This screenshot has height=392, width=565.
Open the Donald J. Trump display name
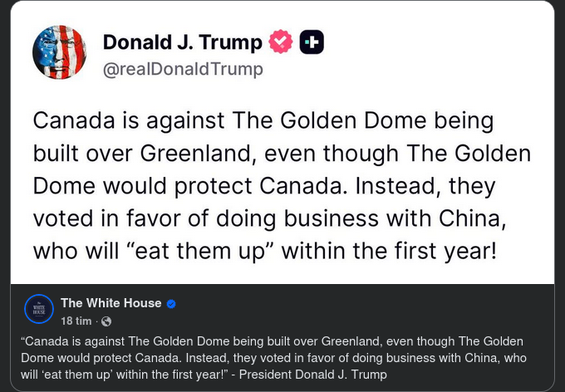[182, 42]
